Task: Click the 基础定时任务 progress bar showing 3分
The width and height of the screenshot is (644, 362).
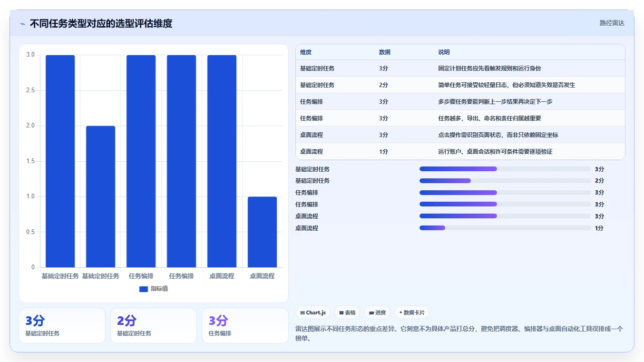Action: (505, 169)
